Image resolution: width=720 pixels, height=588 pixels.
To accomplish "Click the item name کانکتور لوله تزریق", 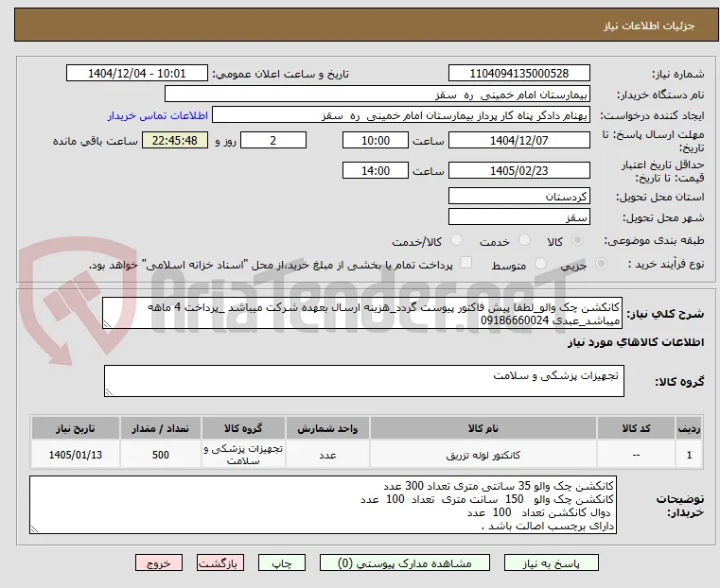I will (x=483, y=455).
